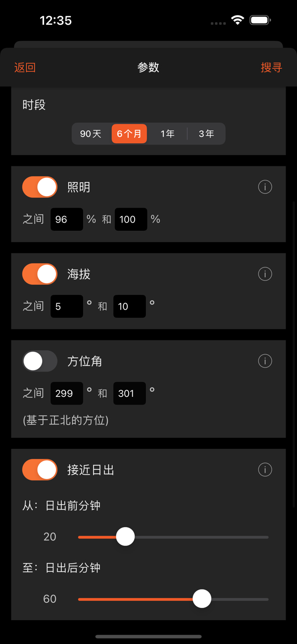Tap the 返回 button
Screen dimensions: 297x644
tap(25, 67)
